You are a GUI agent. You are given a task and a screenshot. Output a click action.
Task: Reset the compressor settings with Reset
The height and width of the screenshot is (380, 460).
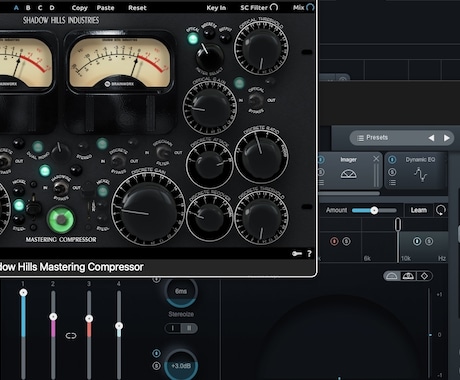(x=137, y=8)
